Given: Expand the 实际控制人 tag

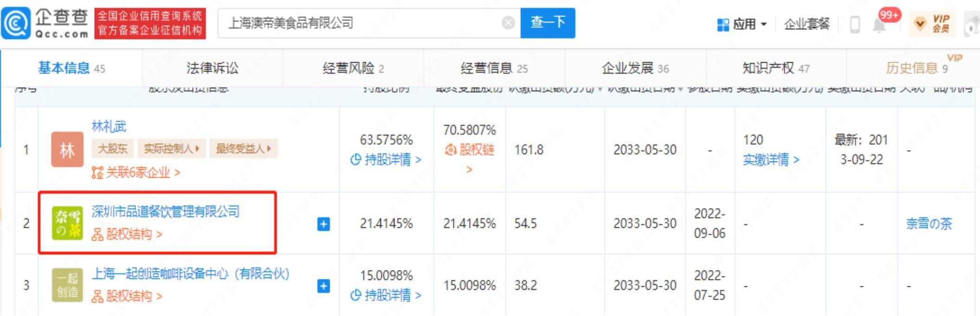Looking at the screenshot, I should 171,148.
